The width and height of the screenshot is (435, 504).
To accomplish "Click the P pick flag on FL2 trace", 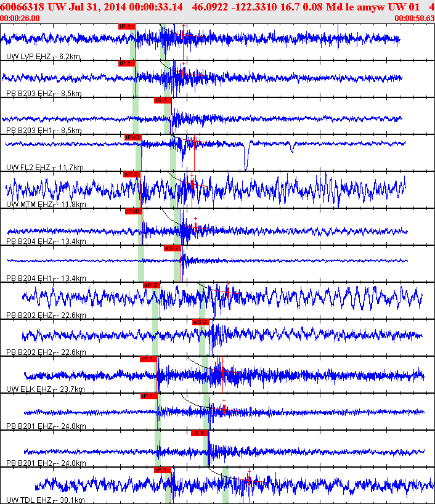I will (132, 137).
